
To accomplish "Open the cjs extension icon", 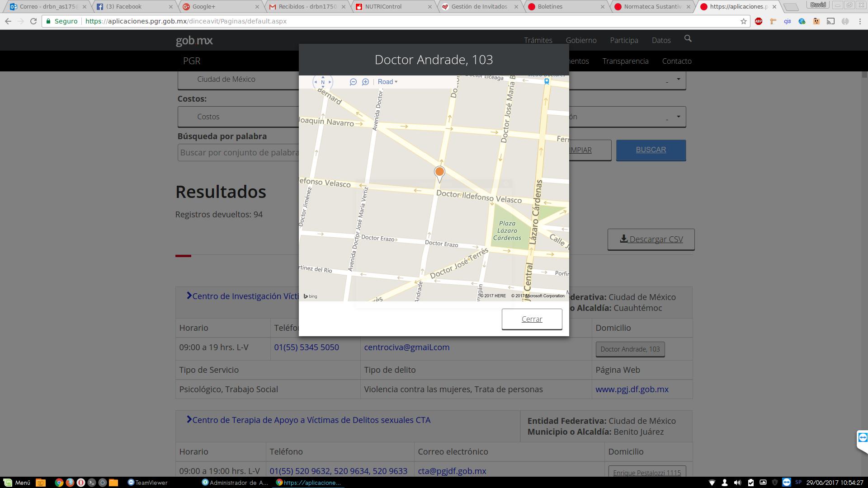I will point(788,21).
